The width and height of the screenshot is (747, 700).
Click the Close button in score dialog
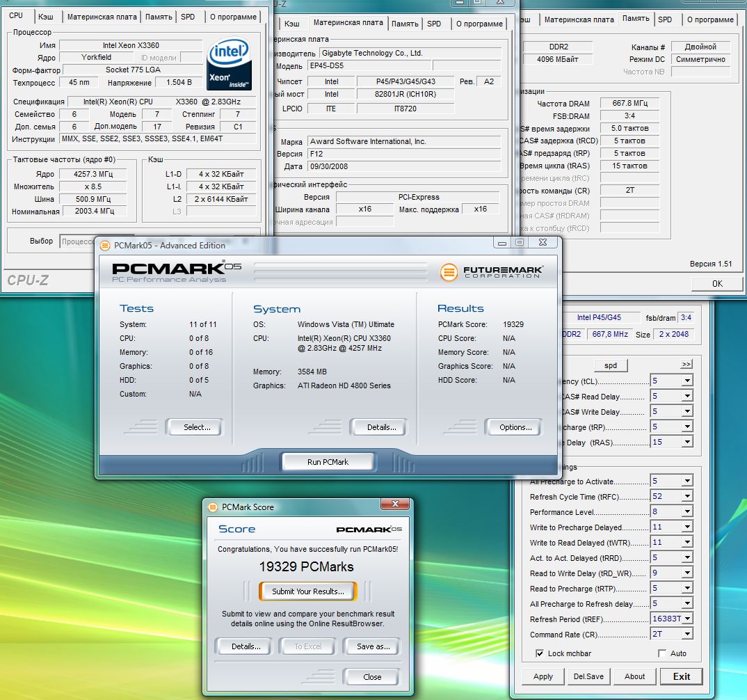point(372,677)
